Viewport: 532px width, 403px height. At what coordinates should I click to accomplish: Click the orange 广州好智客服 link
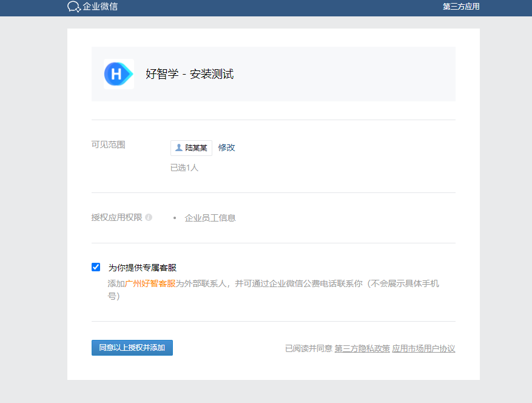(x=150, y=283)
